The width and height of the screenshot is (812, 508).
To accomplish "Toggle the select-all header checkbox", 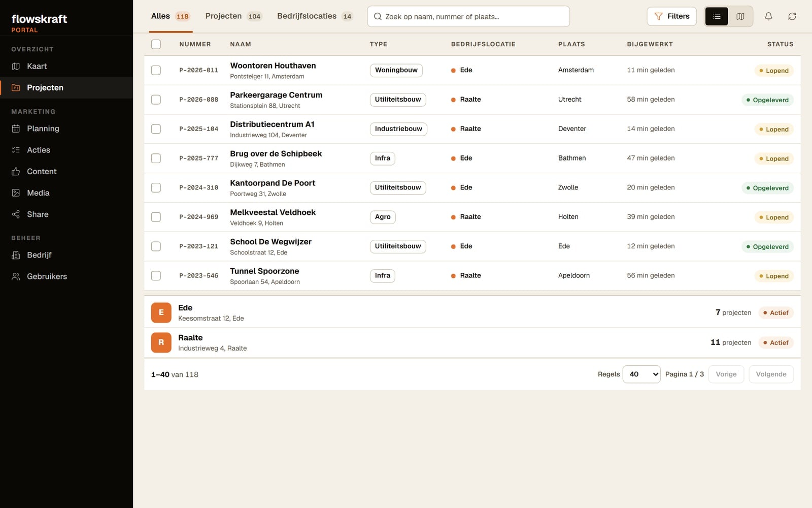I will pos(156,44).
